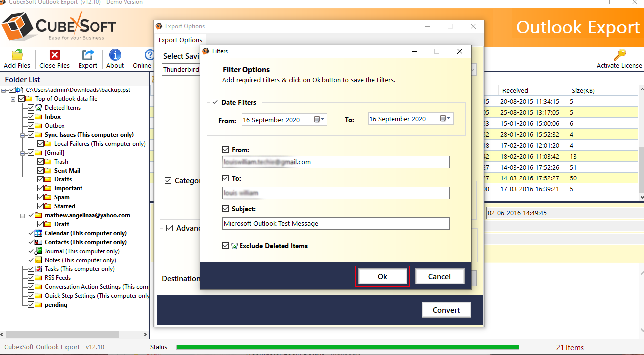
Task: Collapse the [Gmail] tree node
Action: click(x=23, y=153)
